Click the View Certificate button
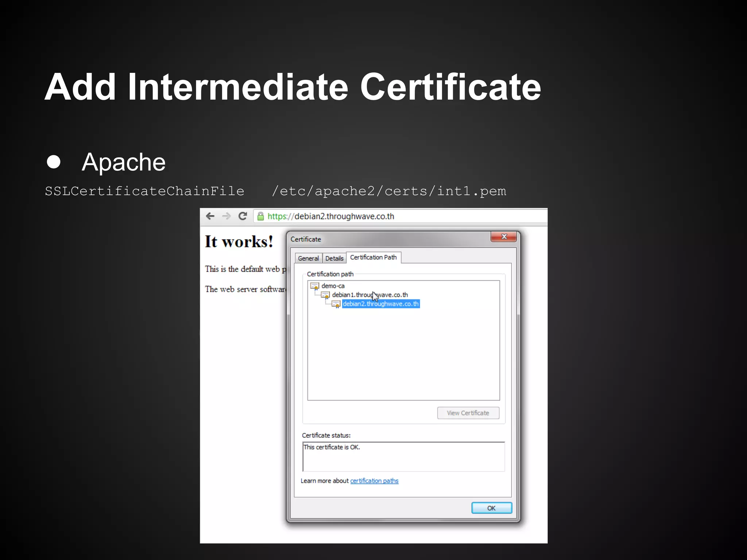Screen dimensions: 747x560 tap(468, 413)
